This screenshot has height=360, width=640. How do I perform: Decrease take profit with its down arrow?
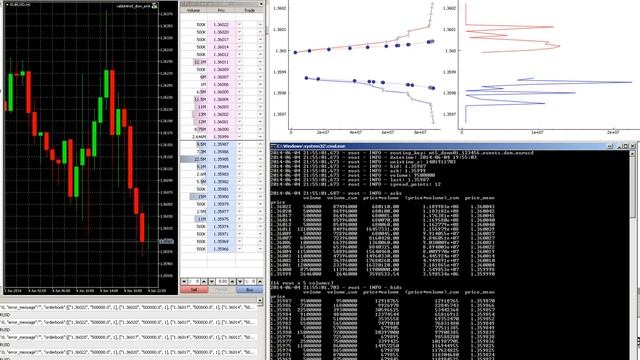(x=240, y=282)
